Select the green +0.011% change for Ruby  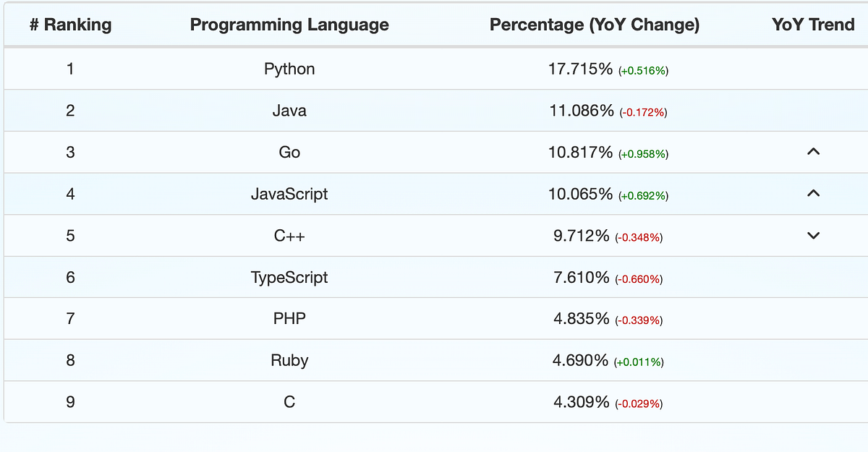coord(639,362)
